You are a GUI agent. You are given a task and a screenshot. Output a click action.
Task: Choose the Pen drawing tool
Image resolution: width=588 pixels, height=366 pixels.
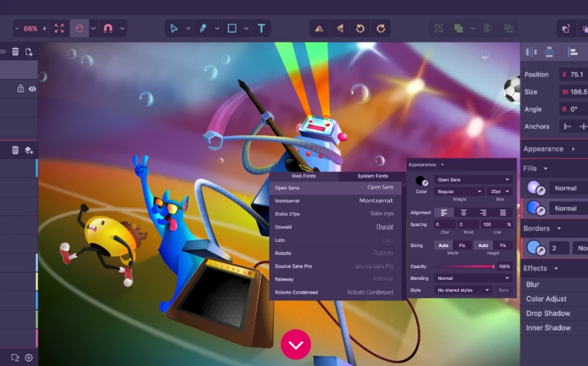(203, 28)
